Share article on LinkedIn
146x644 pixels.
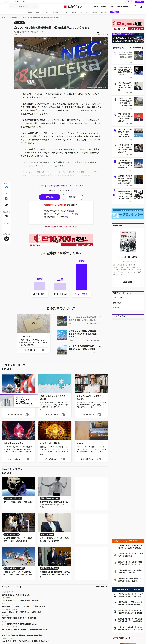7,198
